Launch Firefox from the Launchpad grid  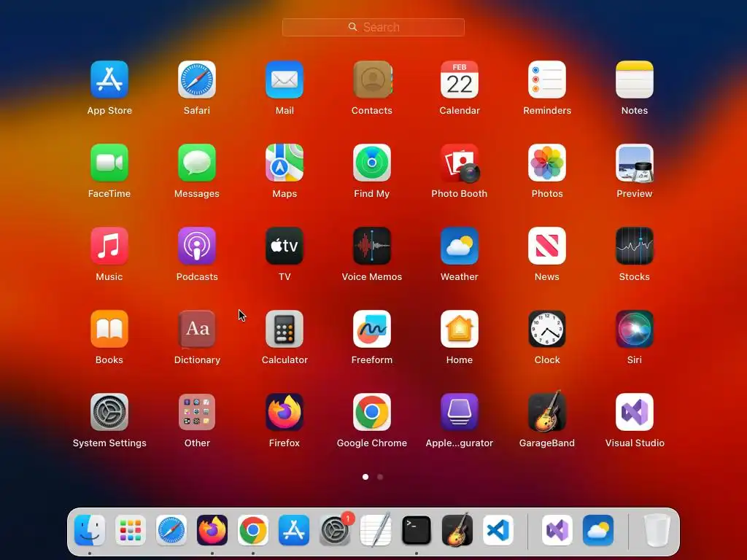click(285, 412)
